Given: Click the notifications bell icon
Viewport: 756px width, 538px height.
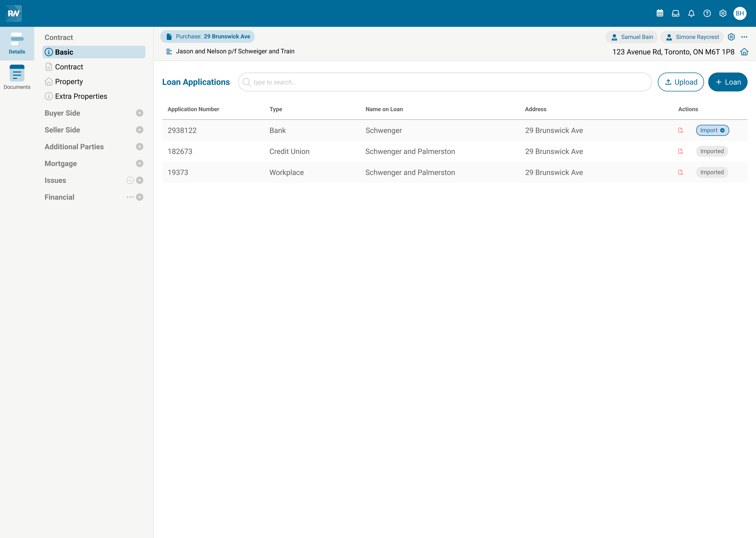Looking at the screenshot, I should point(691,13).
